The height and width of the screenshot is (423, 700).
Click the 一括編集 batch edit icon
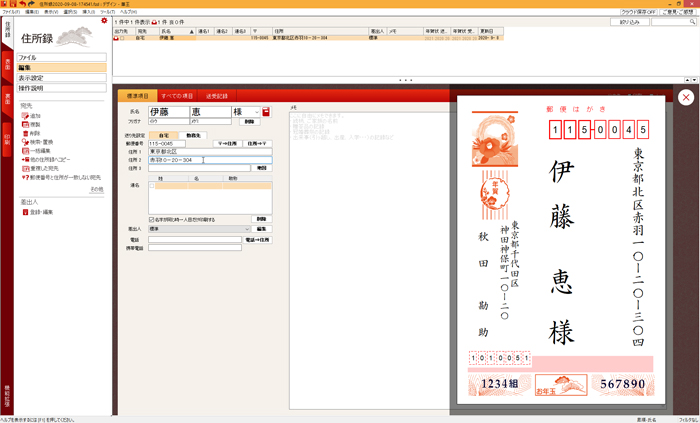coord(25,151)
